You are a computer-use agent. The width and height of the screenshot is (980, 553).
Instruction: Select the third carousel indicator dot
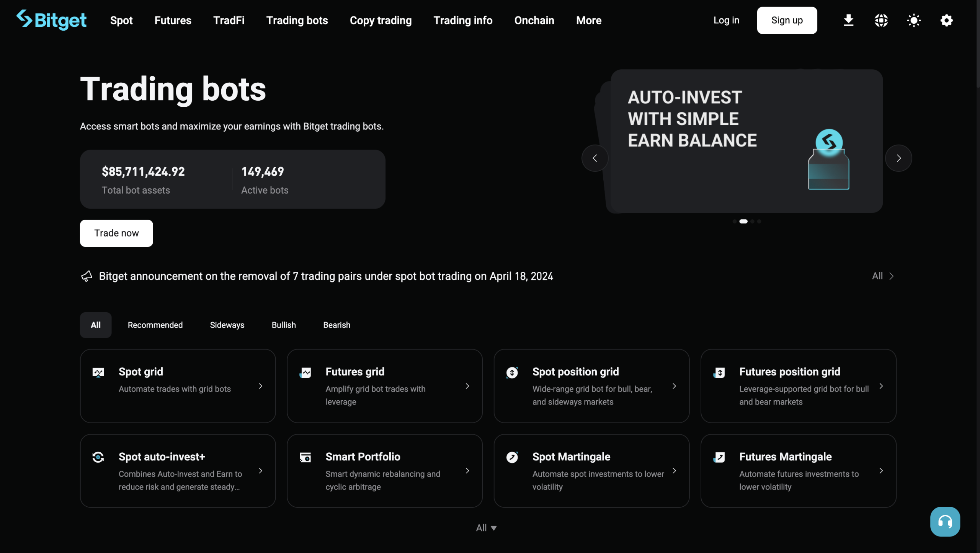pyautogui.click(x=752, y=221)
